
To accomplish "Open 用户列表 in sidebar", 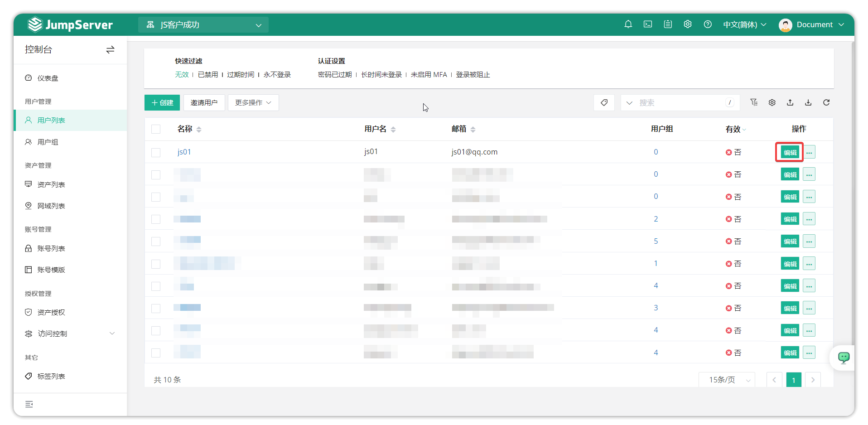I will point(70,120).
